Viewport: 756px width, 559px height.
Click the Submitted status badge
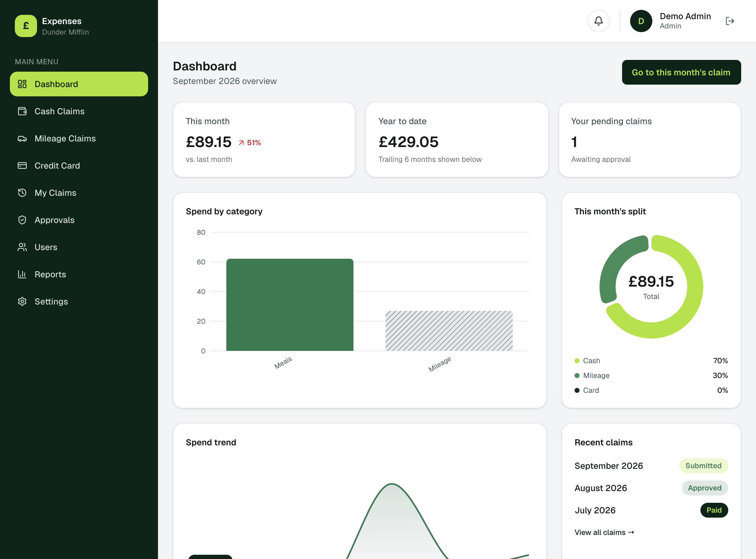point(704,466)
